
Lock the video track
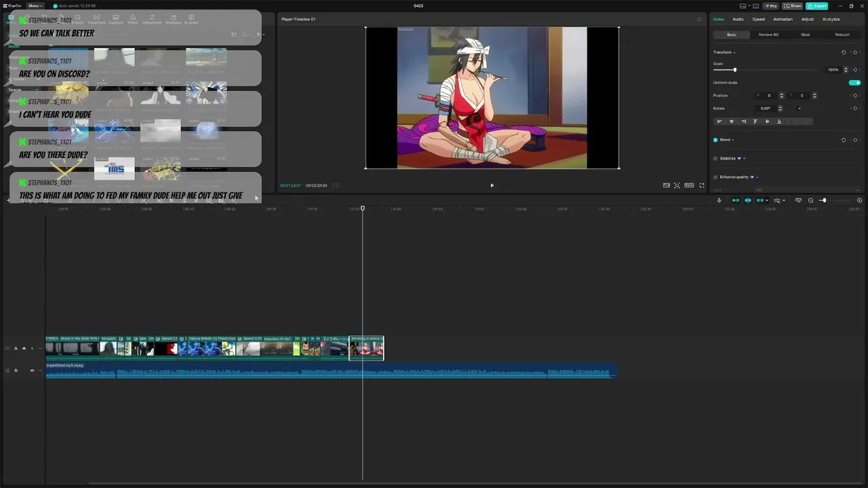click(16, 348)
